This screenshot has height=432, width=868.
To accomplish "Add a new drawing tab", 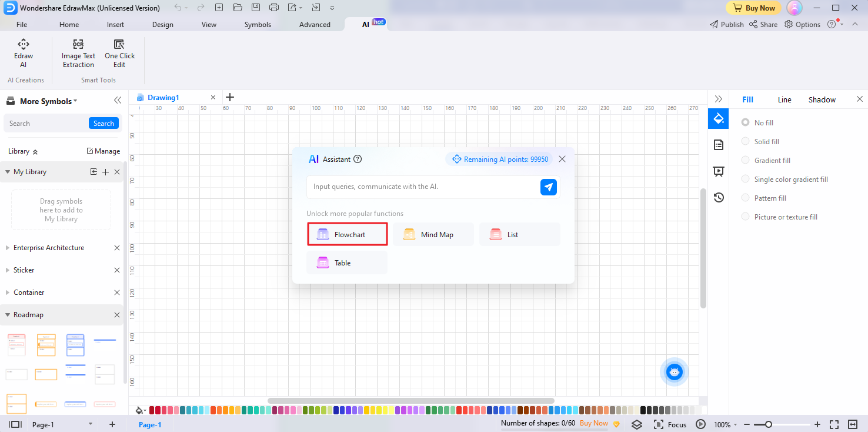I will pos(230,97).
